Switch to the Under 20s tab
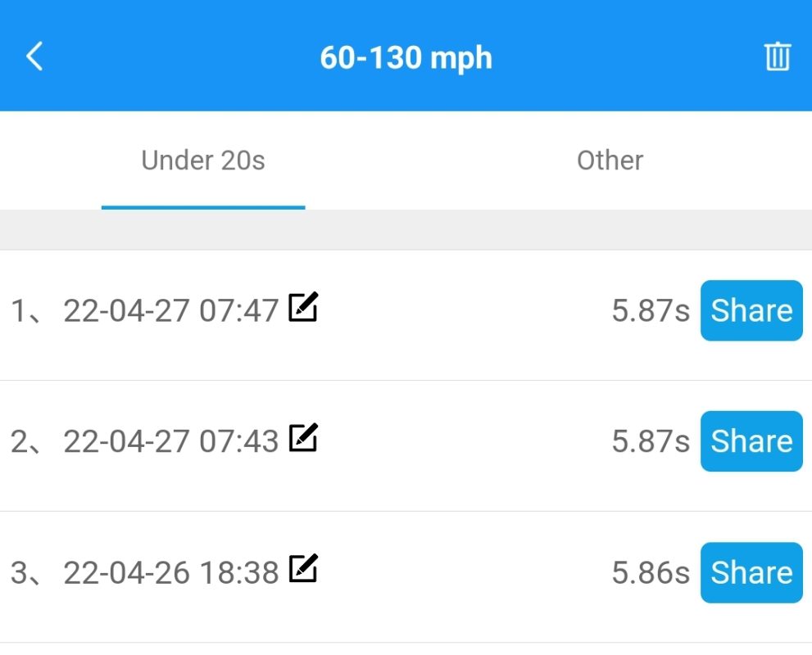812x655 pixels. click(203, 160)
